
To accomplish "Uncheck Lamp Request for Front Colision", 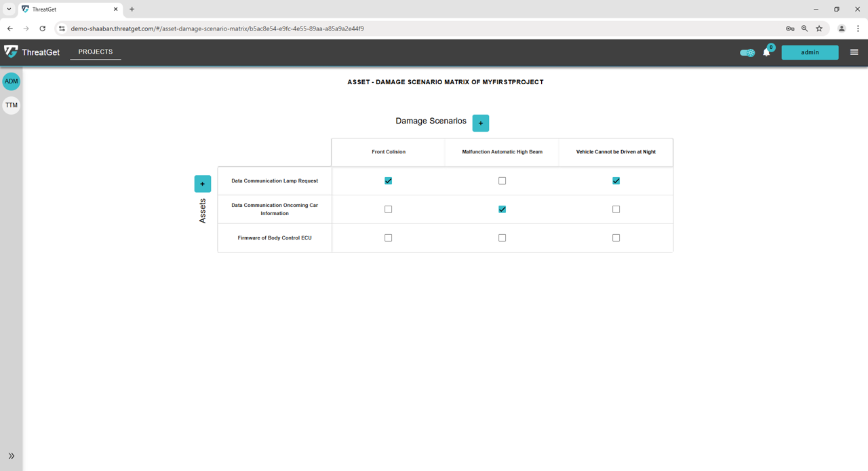I will pos(388,181).
